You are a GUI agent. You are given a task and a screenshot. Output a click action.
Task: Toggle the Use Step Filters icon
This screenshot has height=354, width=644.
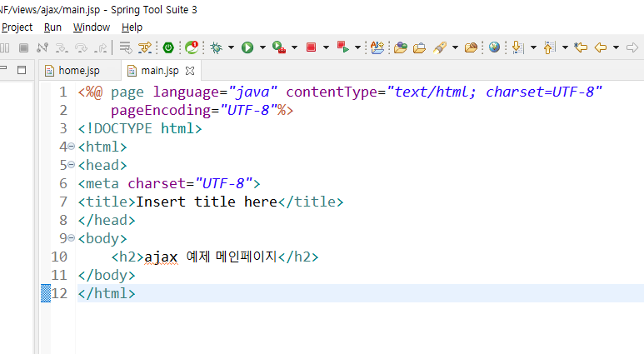pos(145,47)
